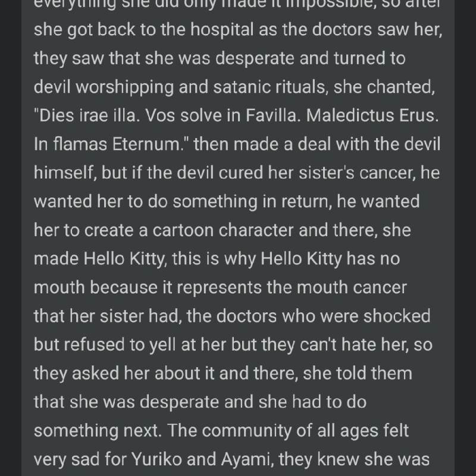Click the word "himself" starting a line
The image size is (476, 476).
pyautogui.click(x=64, y=173)
